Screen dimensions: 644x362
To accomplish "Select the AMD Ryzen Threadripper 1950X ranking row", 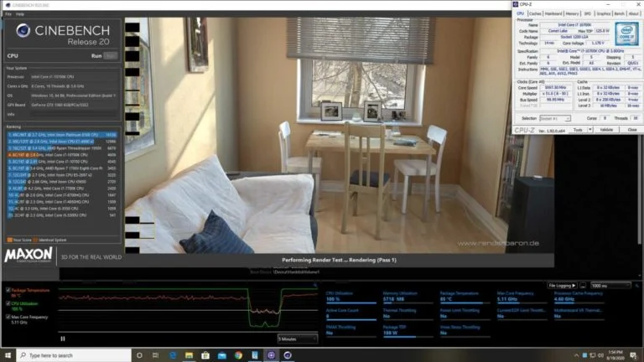I will pyautogui.click(x=61, y=148).
